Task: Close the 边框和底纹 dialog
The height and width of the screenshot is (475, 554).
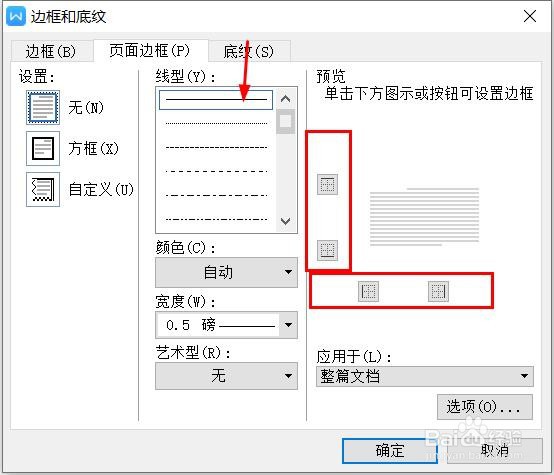Action: tap(530, 16)
